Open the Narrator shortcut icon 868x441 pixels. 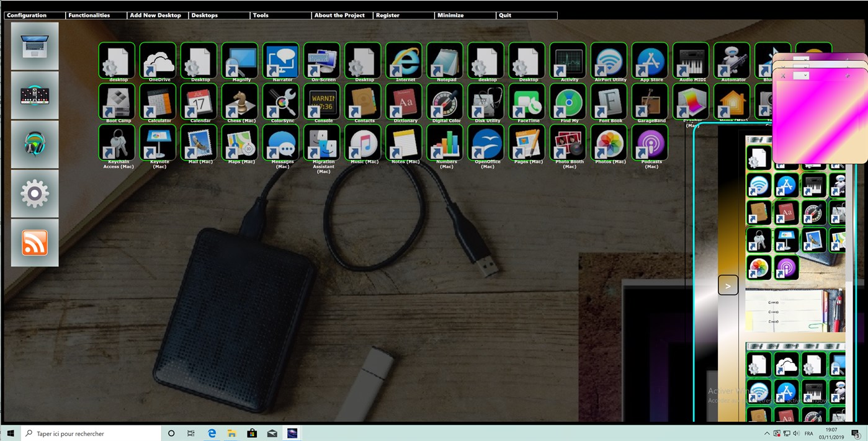pos(282,60)
